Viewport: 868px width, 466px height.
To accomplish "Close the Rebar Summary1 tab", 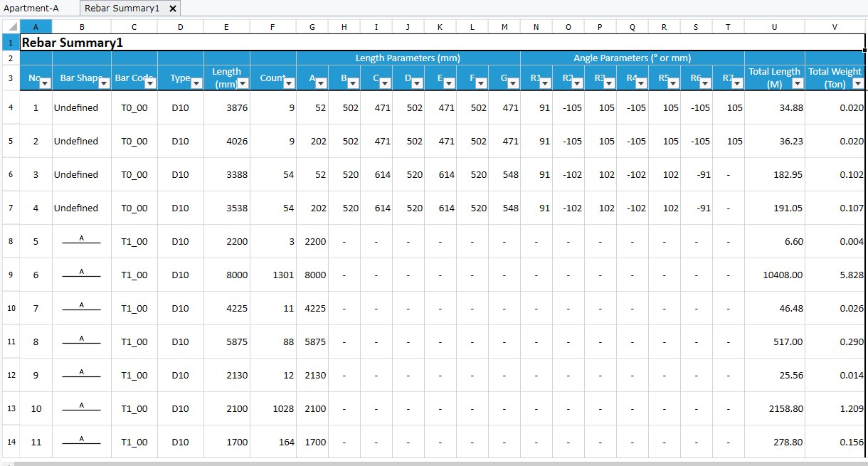I will [173, 9].
